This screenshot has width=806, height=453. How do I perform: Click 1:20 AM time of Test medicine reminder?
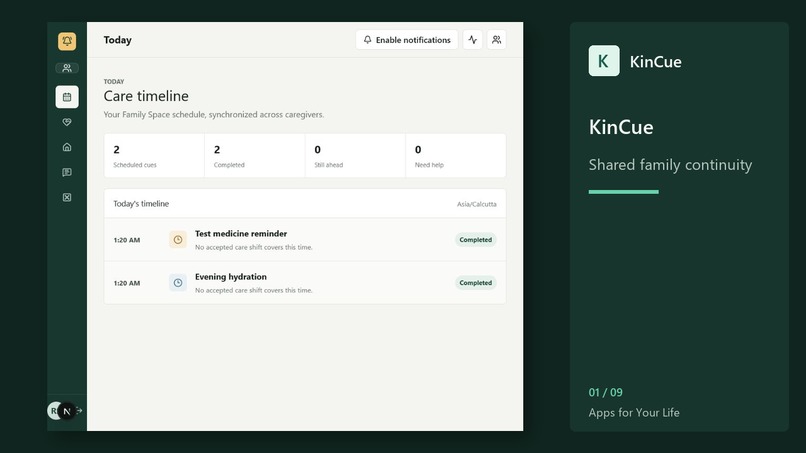[127, 240]
